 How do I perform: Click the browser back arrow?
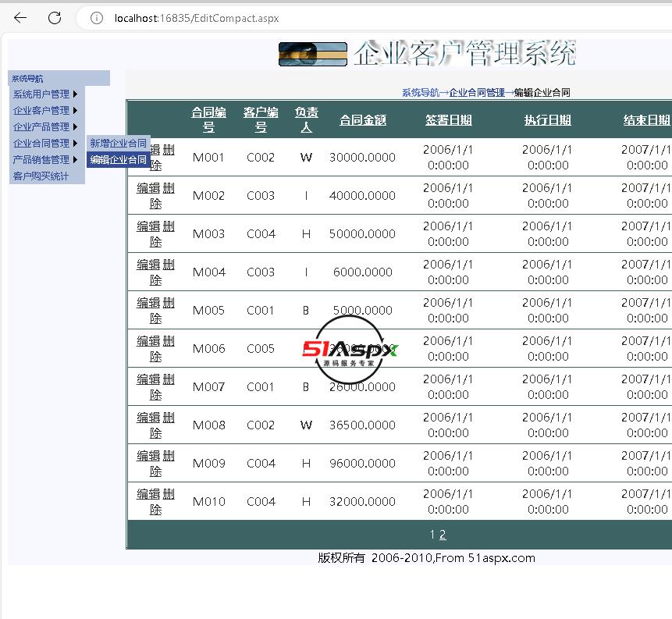(x=20, y=18)
